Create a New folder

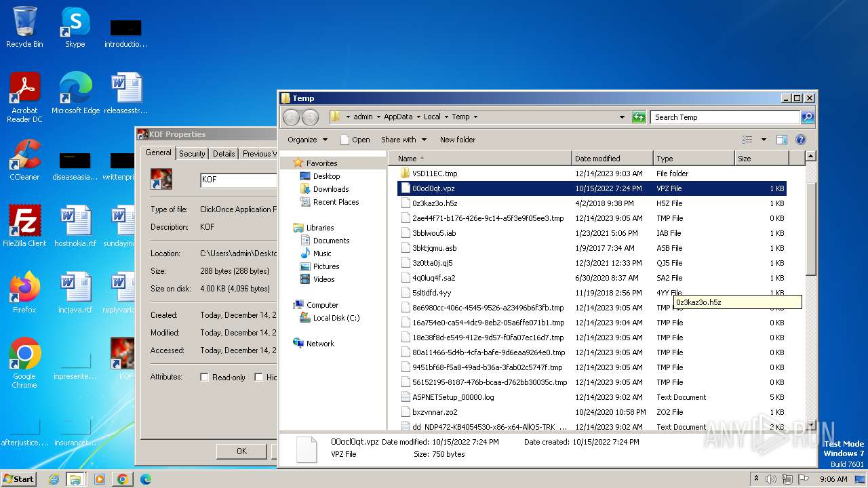(x=458, y=140)
